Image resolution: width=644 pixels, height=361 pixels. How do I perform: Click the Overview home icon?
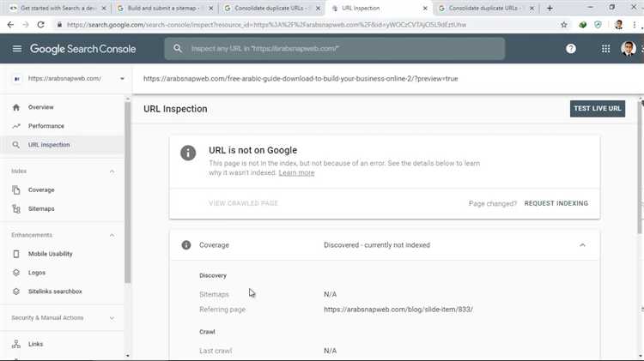(x=16, y=107)
